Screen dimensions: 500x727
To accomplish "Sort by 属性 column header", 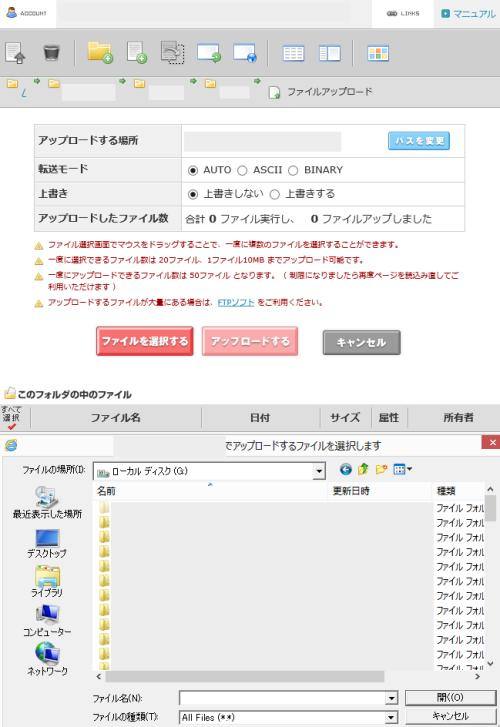I will tap(389, 418).
